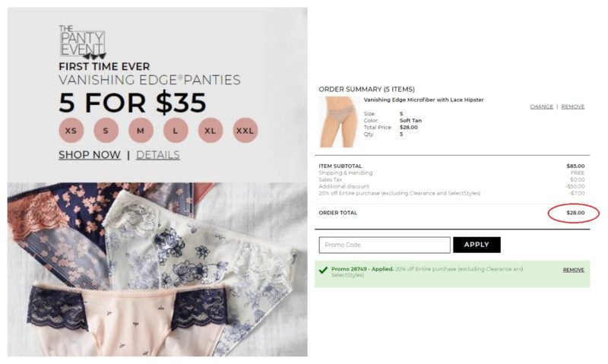Click the lace panties promotional photo

(x=157, y=270)
